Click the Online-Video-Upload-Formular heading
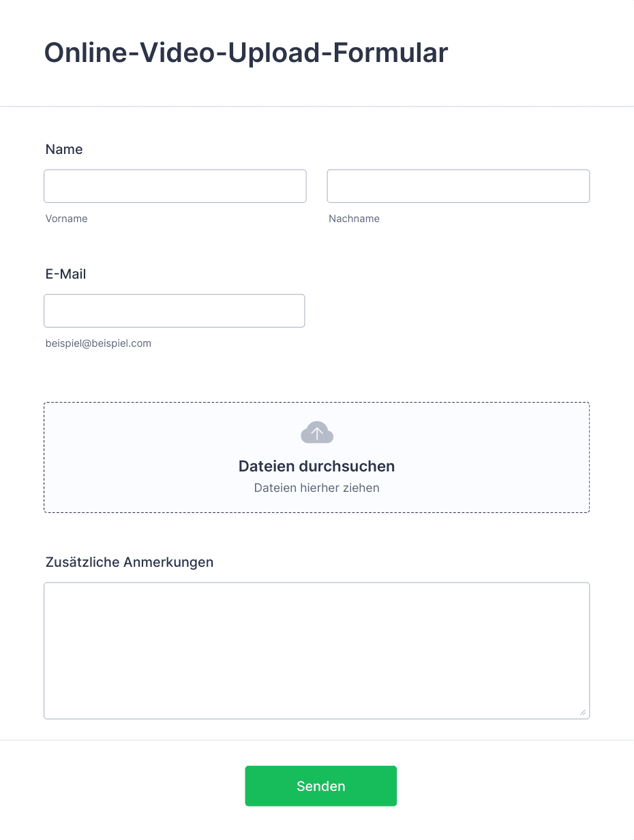 click(x=246, y=52)
